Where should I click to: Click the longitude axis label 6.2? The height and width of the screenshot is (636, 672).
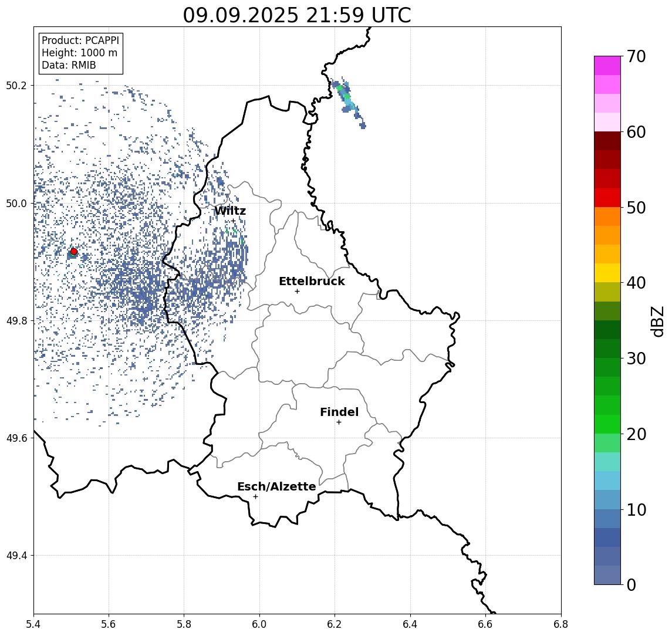[335, 624]
